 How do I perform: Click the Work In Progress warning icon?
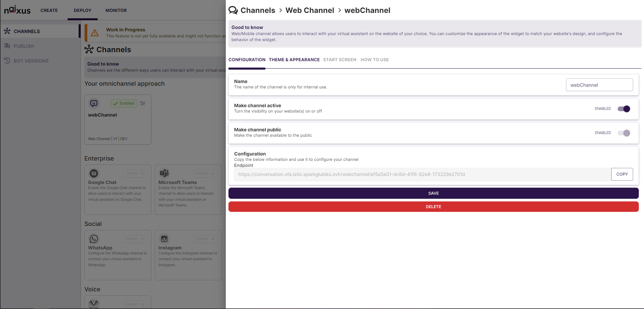pos(95,33)
